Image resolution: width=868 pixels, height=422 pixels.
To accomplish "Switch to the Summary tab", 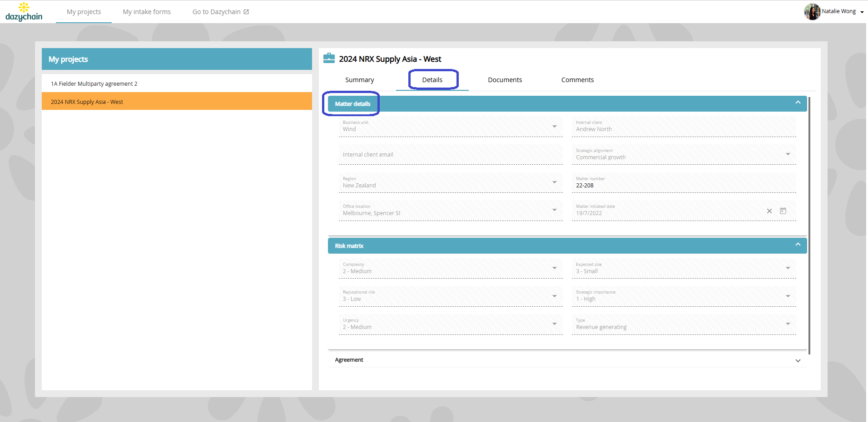I will click(x=359, y=80).
